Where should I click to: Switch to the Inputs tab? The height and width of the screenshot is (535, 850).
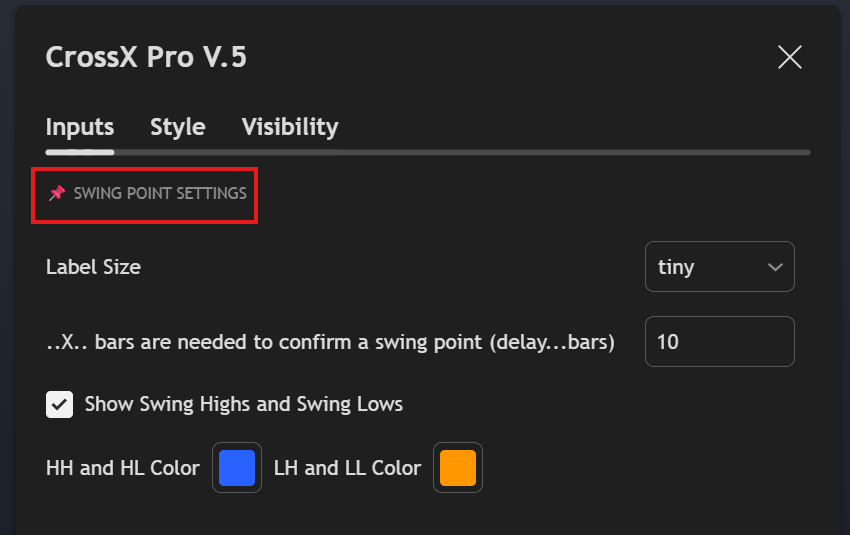tap(80, 127)
